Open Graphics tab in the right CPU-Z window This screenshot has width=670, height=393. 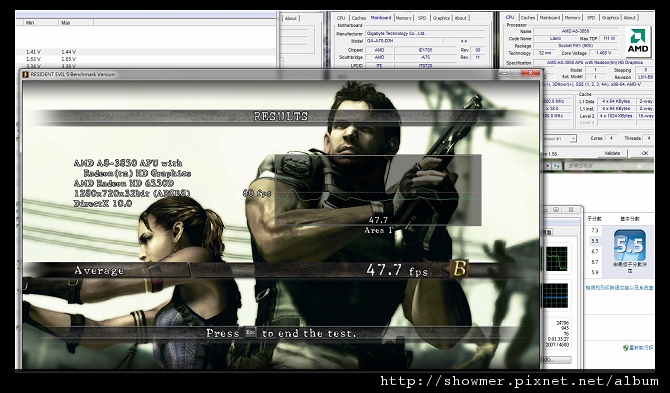pos(610,18)
